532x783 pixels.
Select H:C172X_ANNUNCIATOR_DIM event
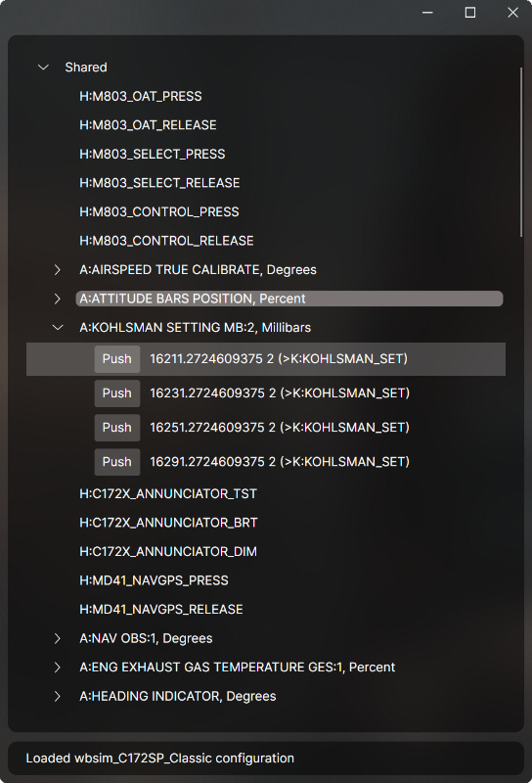[168, 551]
